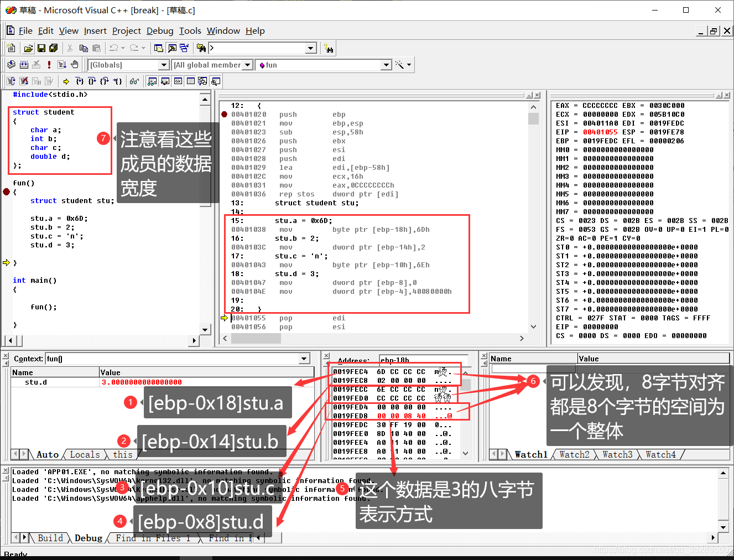Click the WizardBar wand icon
This screenshot has height=560, width=734.
pyautogui.click(x=399, y=65)
